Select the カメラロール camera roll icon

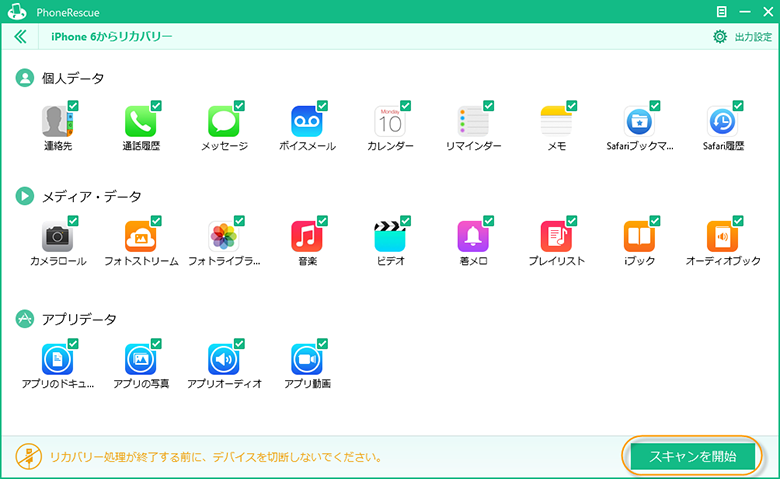coord(57,236)
